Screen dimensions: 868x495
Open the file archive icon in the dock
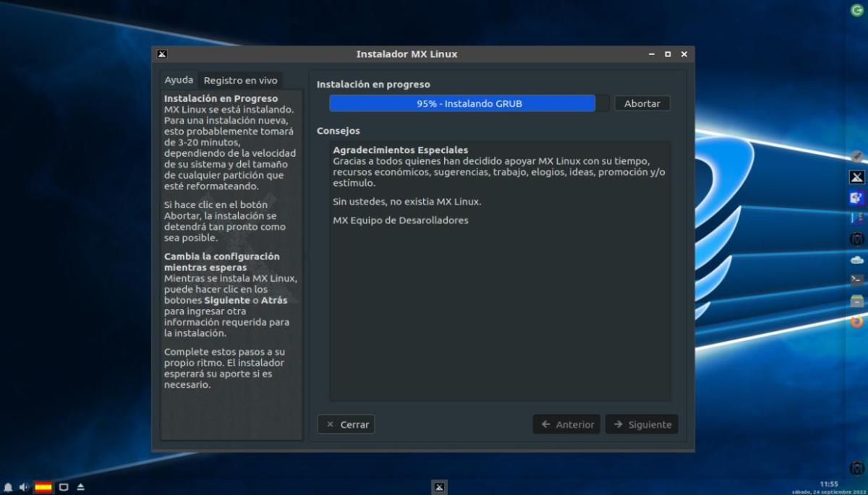pyautogui.click(x=856, y=301)
